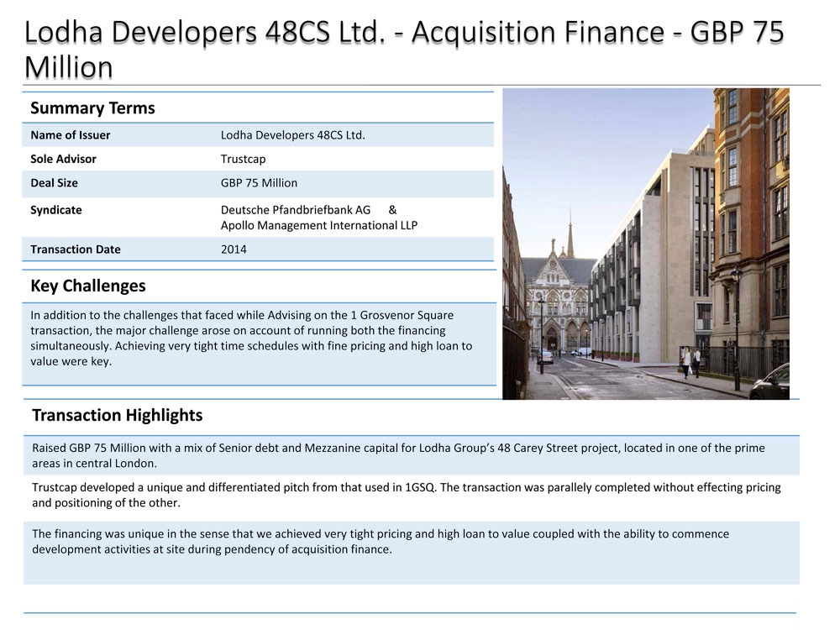This screenshot has height=630, width=840.
Task: Select the street building photograph
Action: point(645,244)
